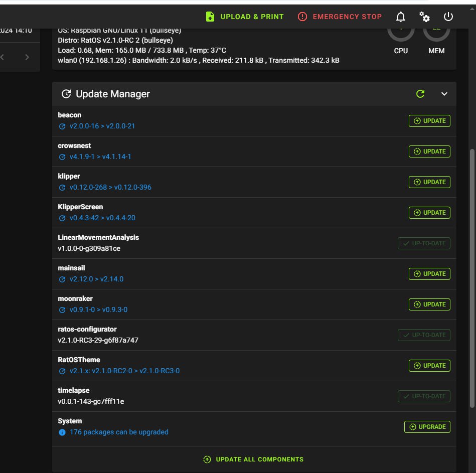Click the MEM usage gauge
The height and width of the screenshot is (473, 476).
coord(436,35)
